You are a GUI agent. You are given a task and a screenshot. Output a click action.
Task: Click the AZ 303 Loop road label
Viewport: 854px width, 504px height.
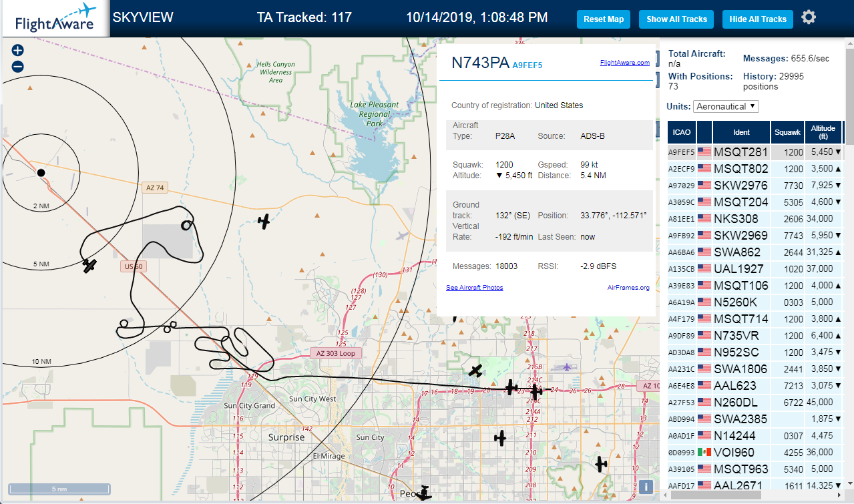[x=336, y=353]
